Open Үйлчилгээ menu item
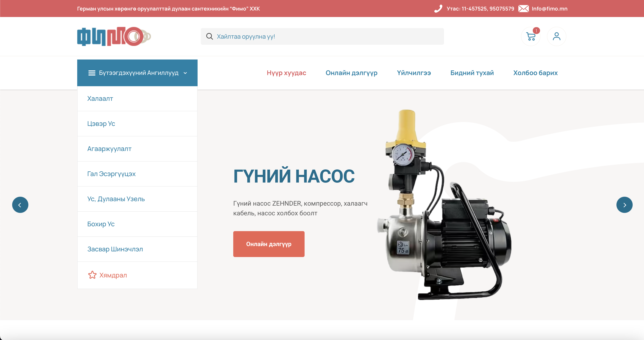 click(414, 73)
